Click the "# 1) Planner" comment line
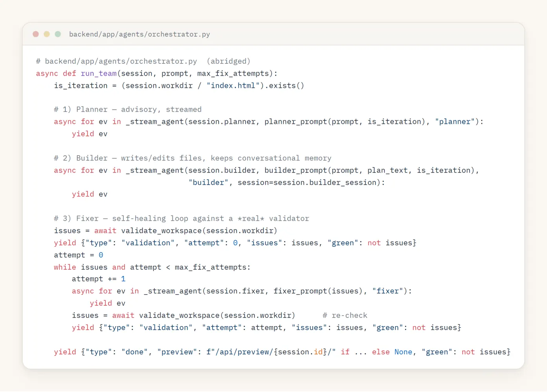 (128, 109)
